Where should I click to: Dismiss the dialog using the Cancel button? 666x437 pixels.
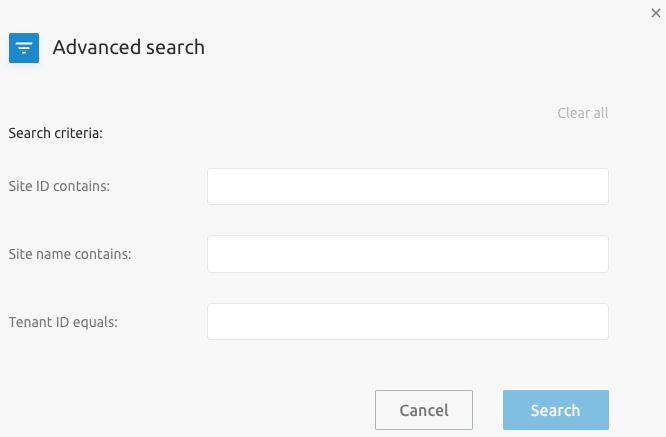[424, 410]
